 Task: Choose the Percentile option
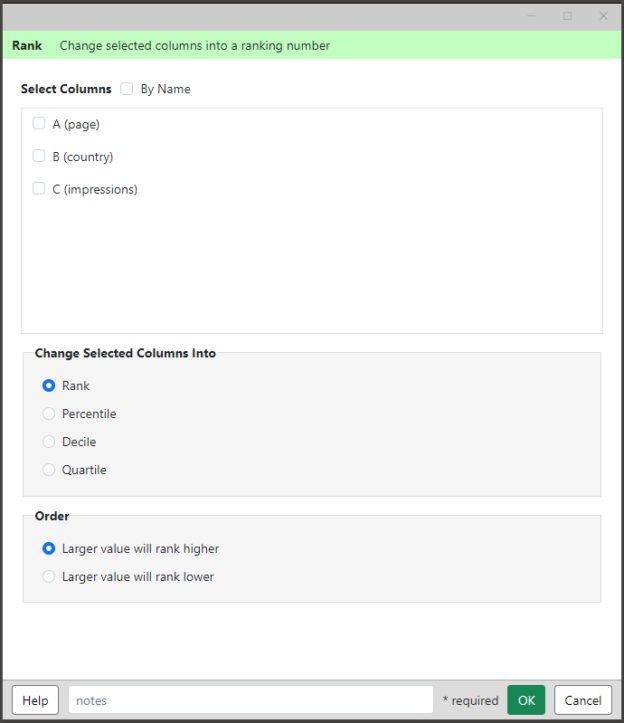(x=49, y=414)
